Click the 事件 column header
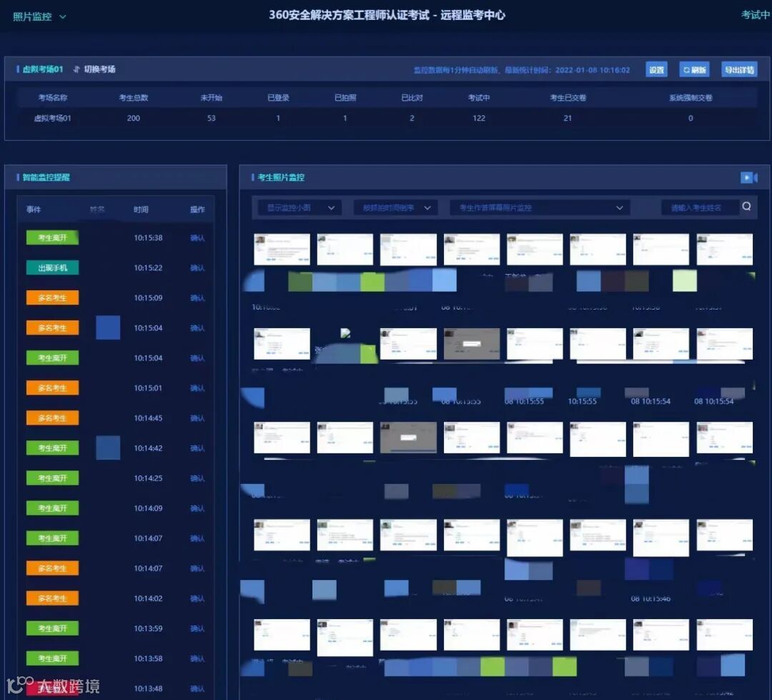 pos(34,209)
